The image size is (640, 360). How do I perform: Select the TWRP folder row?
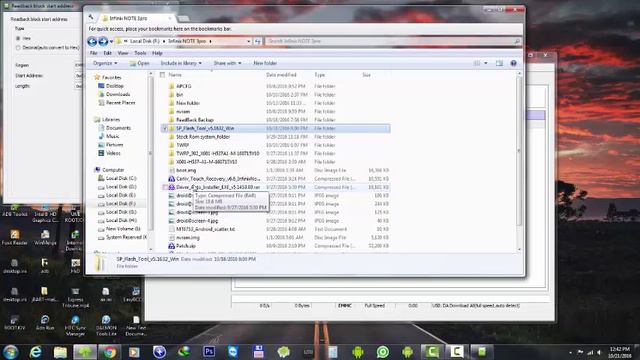tap(279, 145)
